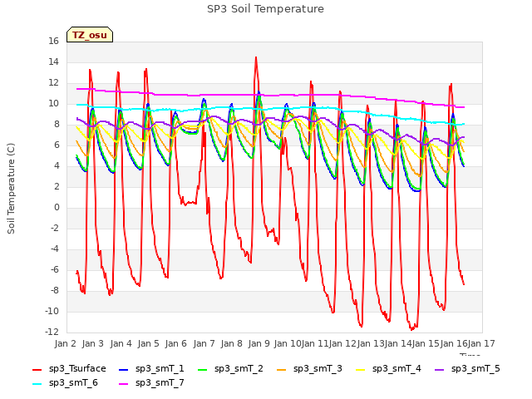Click the 16 y-axis tick label
Viewport: 532px width, 399px height.
pos(53,41)
